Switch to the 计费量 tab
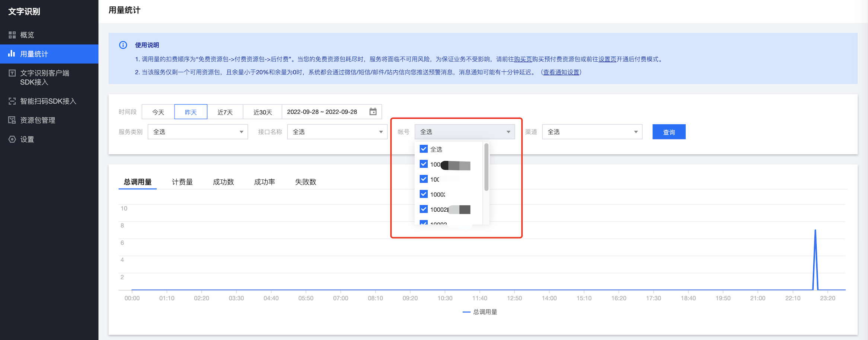The height and width of the screenshot is (340, 868). point(182,182)
